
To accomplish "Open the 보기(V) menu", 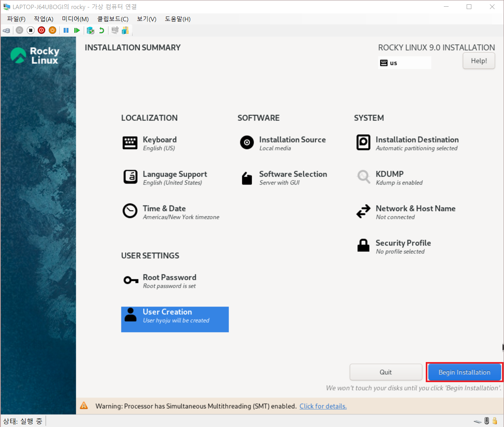I will click(147, 19).
